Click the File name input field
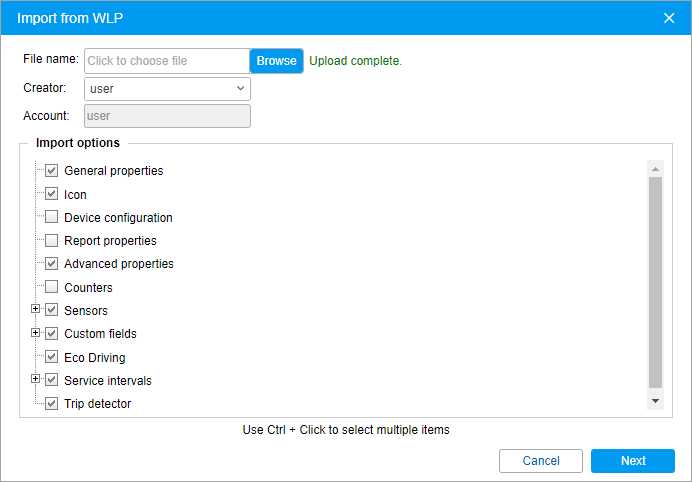 pyautogui.click(x=166, y=61)
